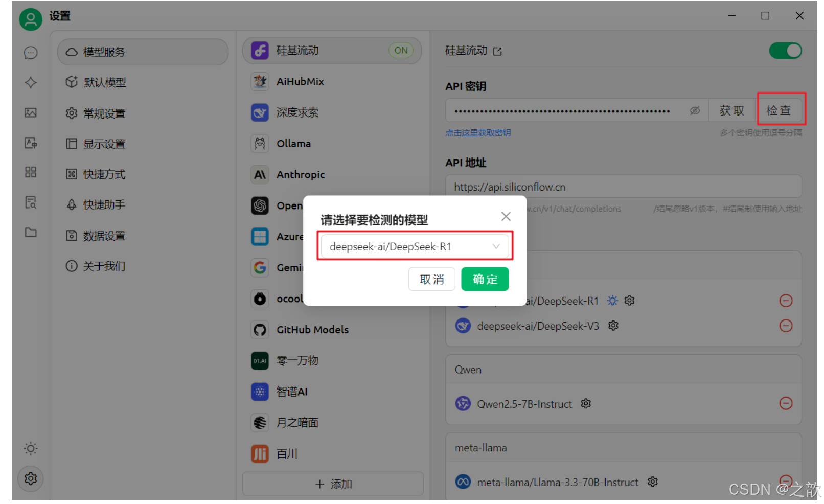Viewport: 824px width, 504px height.
Task: Click the 添加 provider button
Action: tap(333, 484)
